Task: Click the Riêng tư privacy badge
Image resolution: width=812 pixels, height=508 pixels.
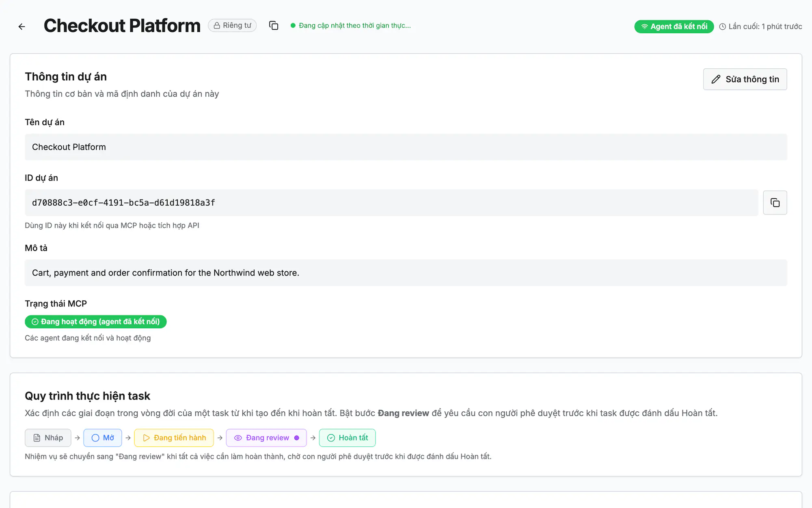Action: [232, 25]
